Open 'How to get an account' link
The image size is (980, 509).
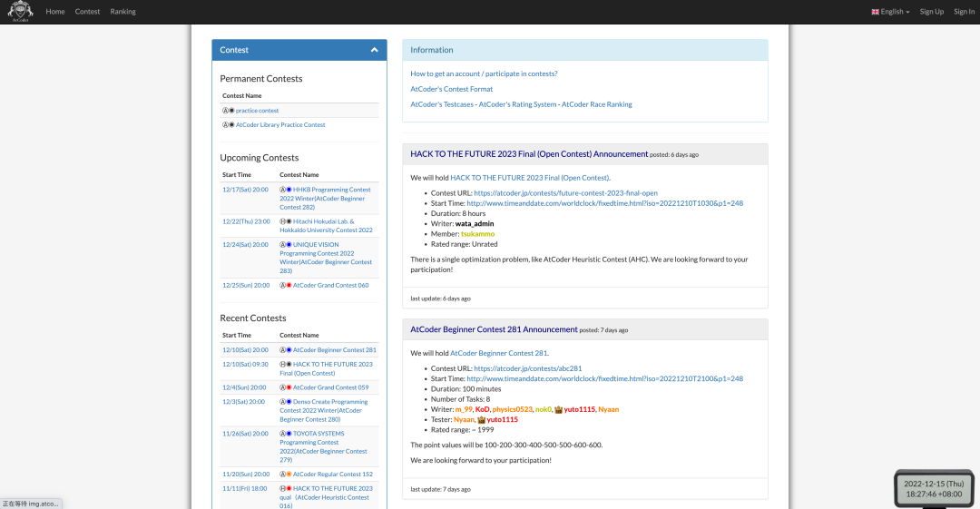click(484, 73)
